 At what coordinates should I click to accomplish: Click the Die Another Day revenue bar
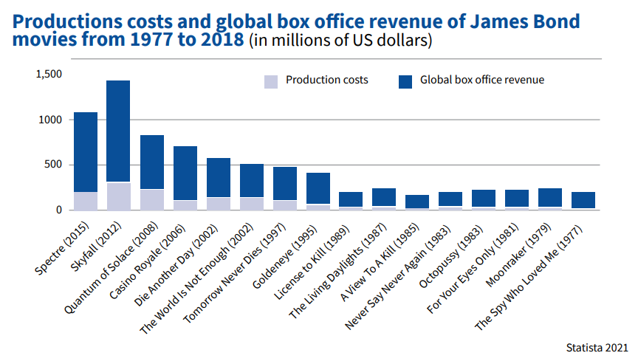(x=219, y=178)
